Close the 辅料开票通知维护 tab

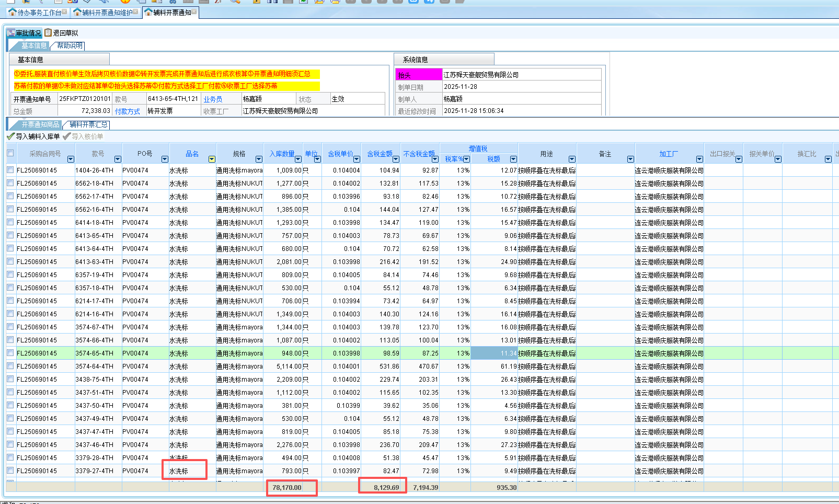point(136,12)
